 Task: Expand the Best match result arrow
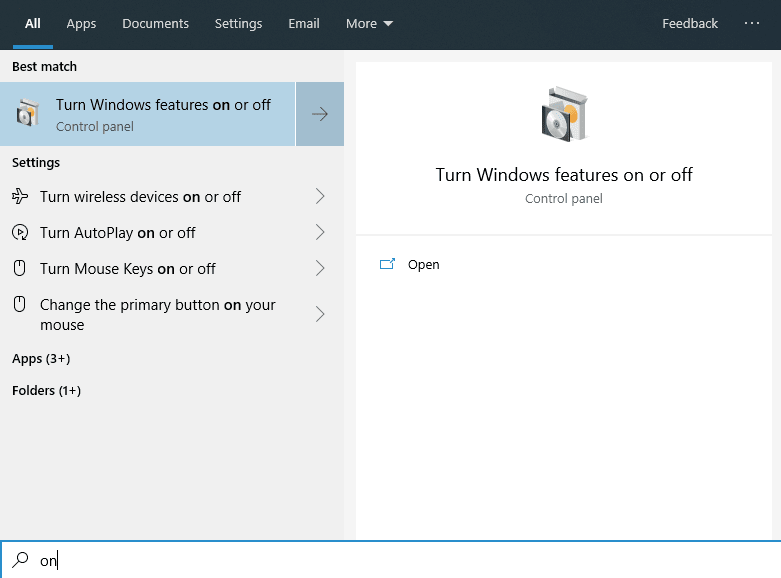(320, 114)
